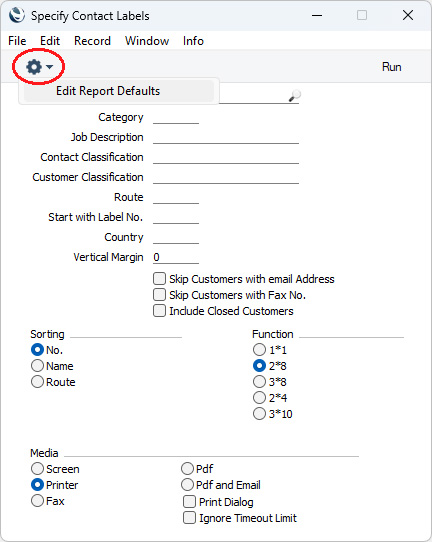Open the gear settings dropdown
The width and height of the screenshot is (432, 542).
tap(39, 67)
